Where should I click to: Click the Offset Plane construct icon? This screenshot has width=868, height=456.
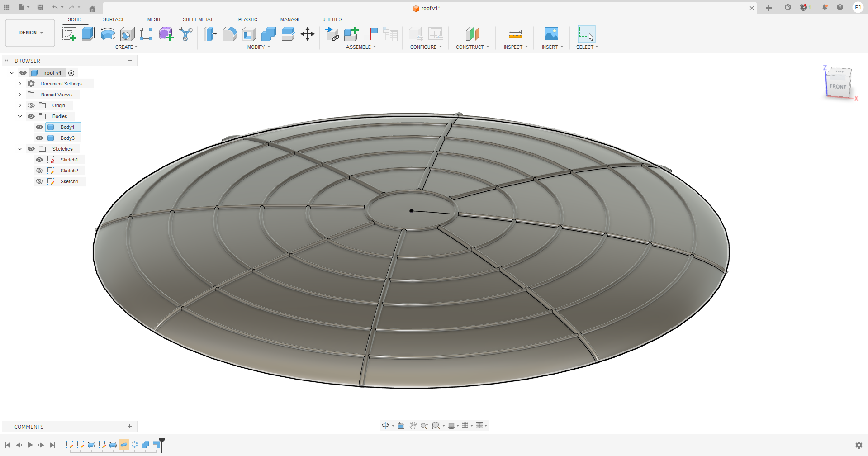tap(472, 34)
